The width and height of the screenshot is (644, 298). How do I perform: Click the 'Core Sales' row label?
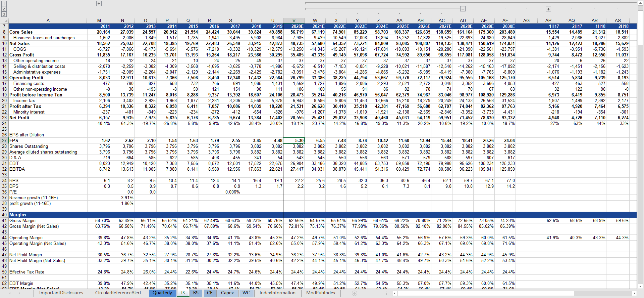point(21,32)
